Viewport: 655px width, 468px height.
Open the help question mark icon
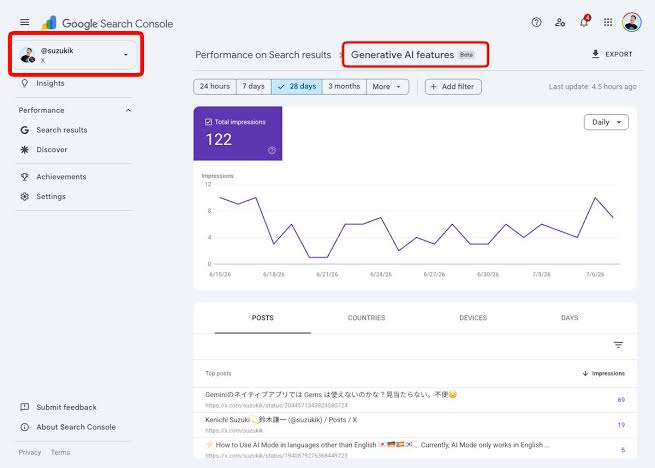tap(536, 22)
